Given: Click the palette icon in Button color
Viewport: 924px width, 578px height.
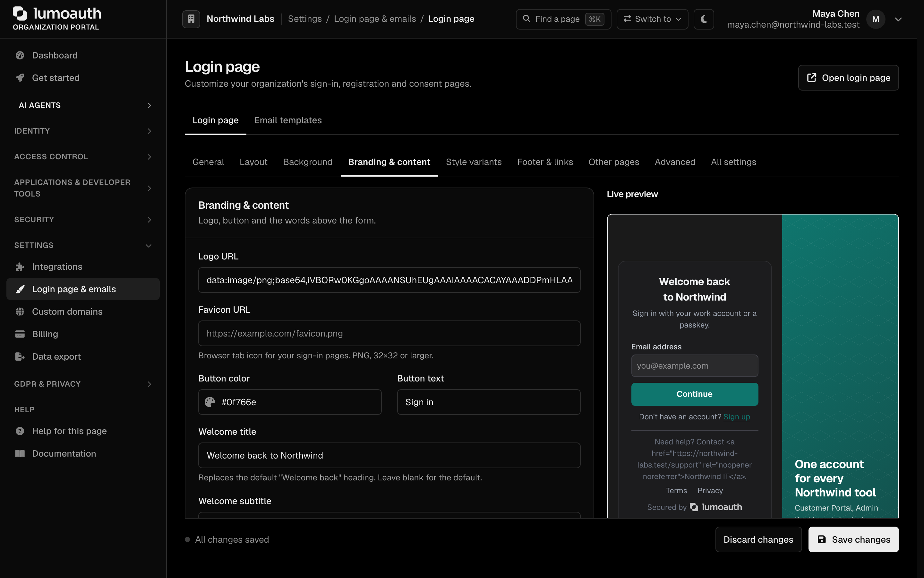Looking at the screenshot, I should pyautogui.click(x=210, y=402).
